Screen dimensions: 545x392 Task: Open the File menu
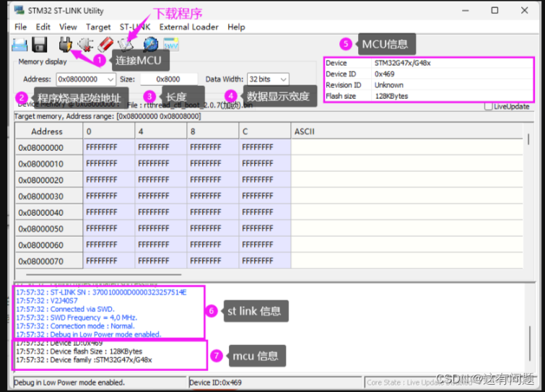click(x=20, y=27)
